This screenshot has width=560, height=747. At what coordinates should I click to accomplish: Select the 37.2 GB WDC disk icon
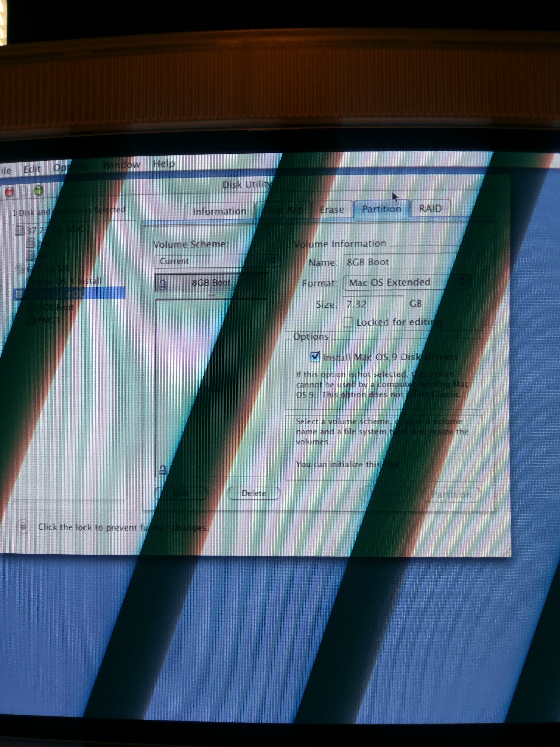[x=20, y=230]
